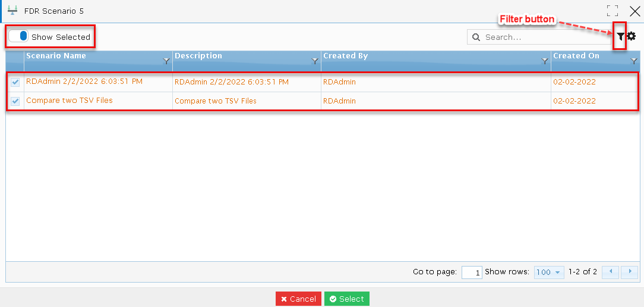Viewport: 644px width, 307px height.
Task: Open the Compare two TSV Files scenario name
Action: pos(70,100)
